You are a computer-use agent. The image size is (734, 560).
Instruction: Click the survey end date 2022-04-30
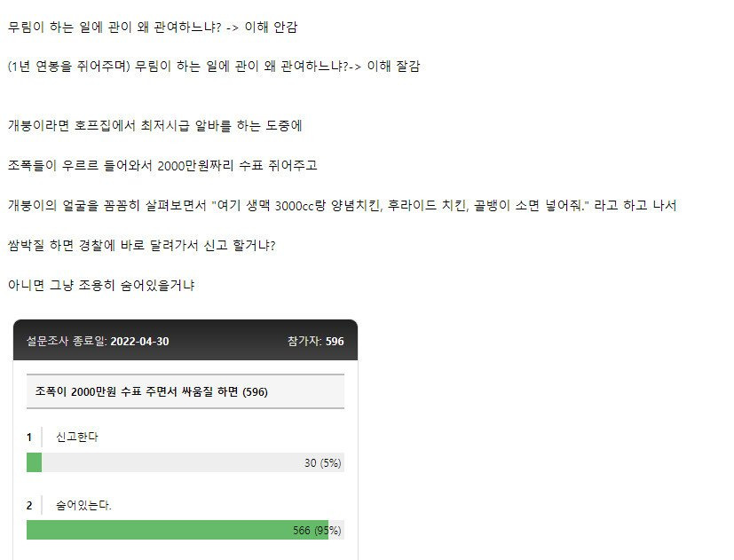139,342
